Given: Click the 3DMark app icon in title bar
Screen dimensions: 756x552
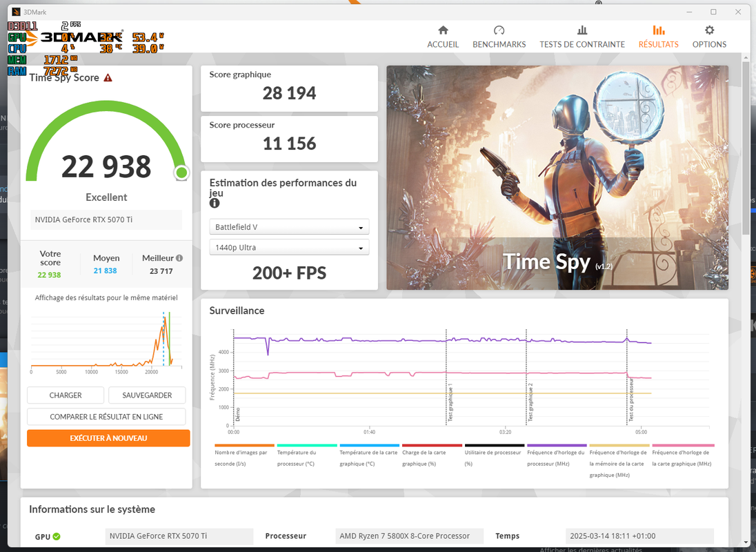Looking at the screenshot, I should click(16, 12).
